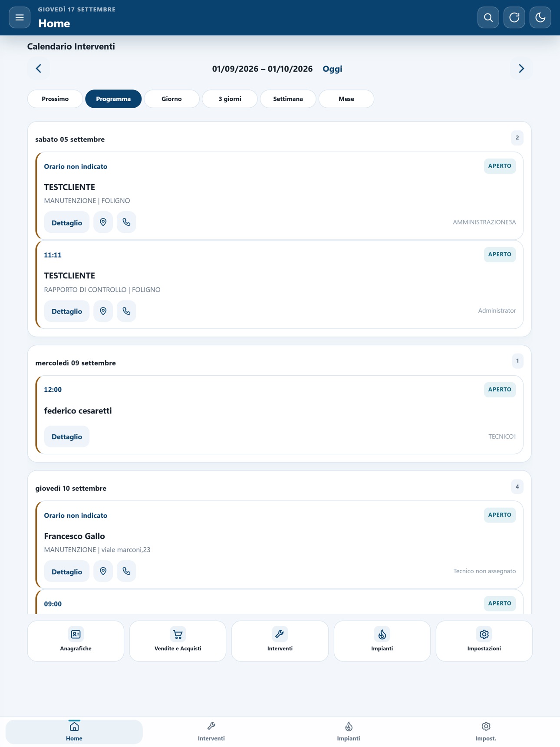
Task: Select the Programma view tab
Action: [x=113, y=99]
